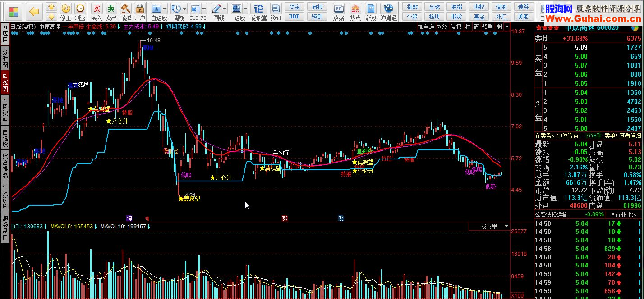Expand the 自选股 dropdown arrow
Image resolution: width=644 pixels, height=299 pixels.
pyautogui.click(x=165, y=9)
